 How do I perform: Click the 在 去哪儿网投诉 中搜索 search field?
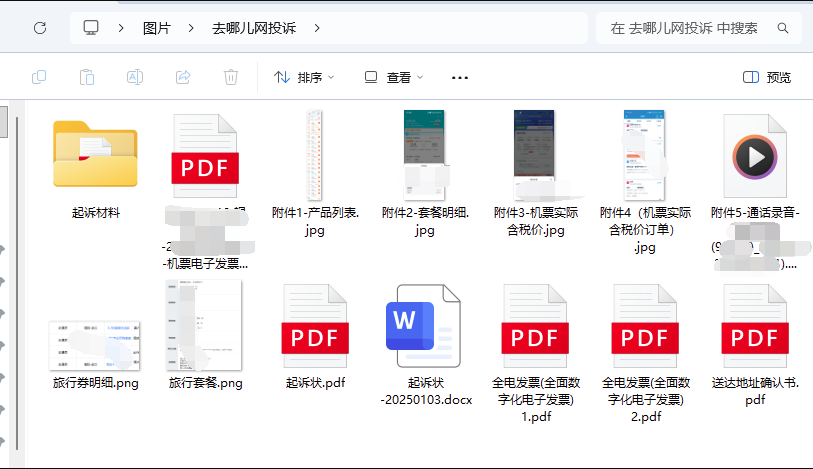(x=684, y=28)
